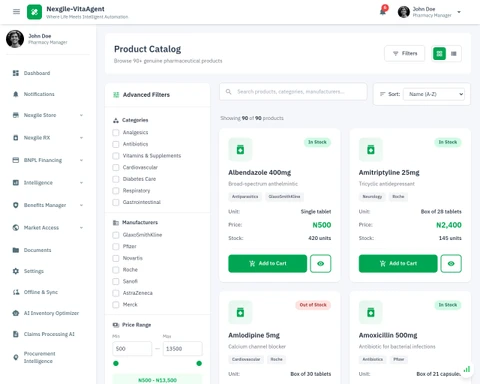Click the Offline & Sync icon
The width and height of the screenshot is (480, 384).
(16, 292)
